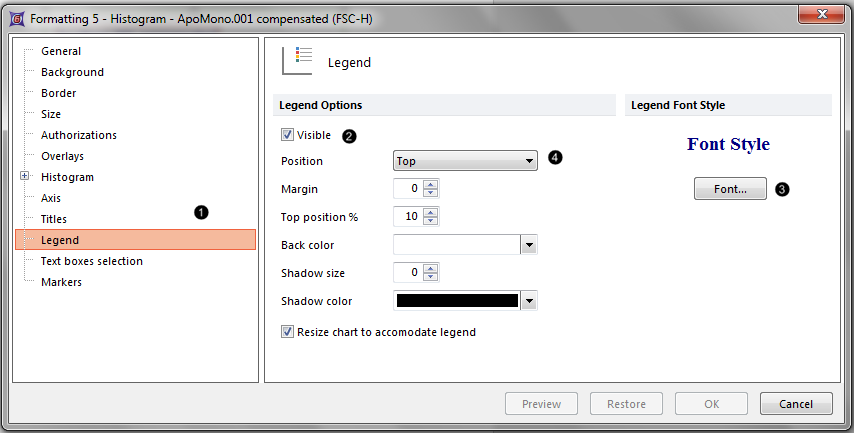Open the Shadow color black swatch
The height and width of the screenshot is (433, 854).
[458, 301]
